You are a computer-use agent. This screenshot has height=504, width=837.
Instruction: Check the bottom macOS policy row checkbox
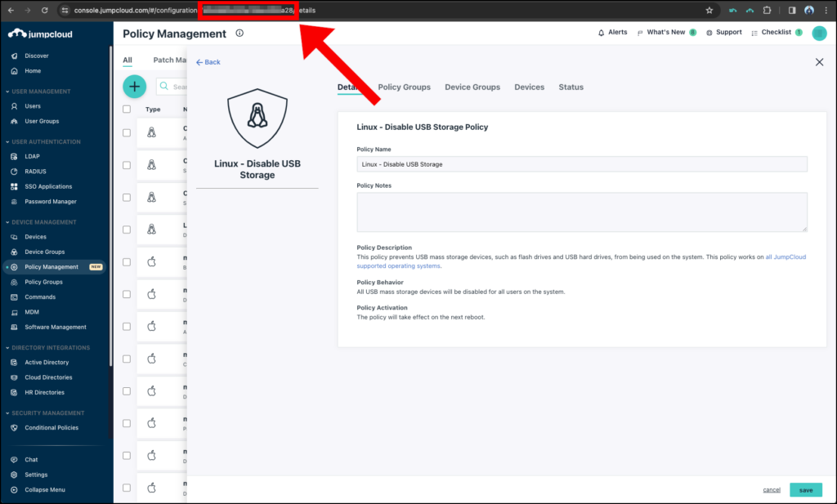tap(126, 488)
